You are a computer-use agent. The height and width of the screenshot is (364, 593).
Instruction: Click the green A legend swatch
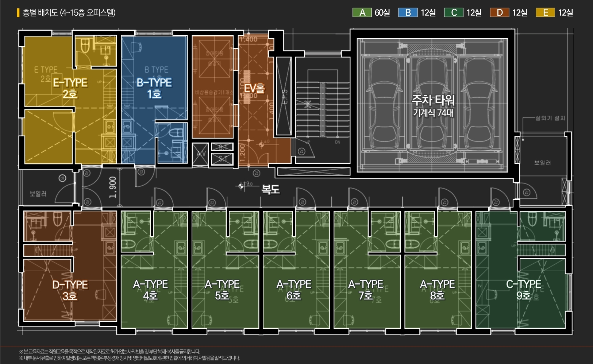pyautogui.click(x=362, y=12)
